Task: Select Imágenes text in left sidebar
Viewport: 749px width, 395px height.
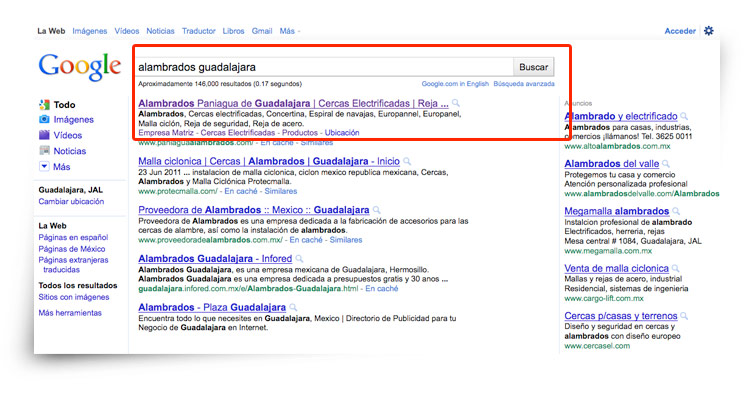Action: pos(74,119)
